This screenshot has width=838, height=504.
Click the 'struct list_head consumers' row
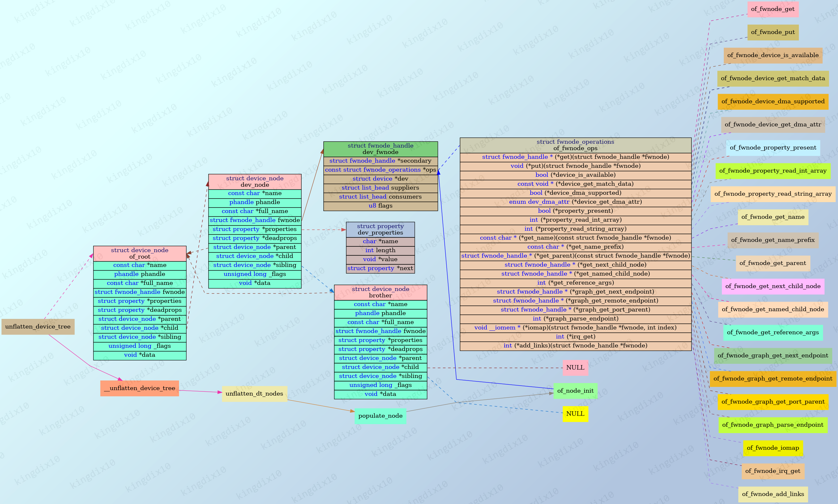tap(380, 197)
